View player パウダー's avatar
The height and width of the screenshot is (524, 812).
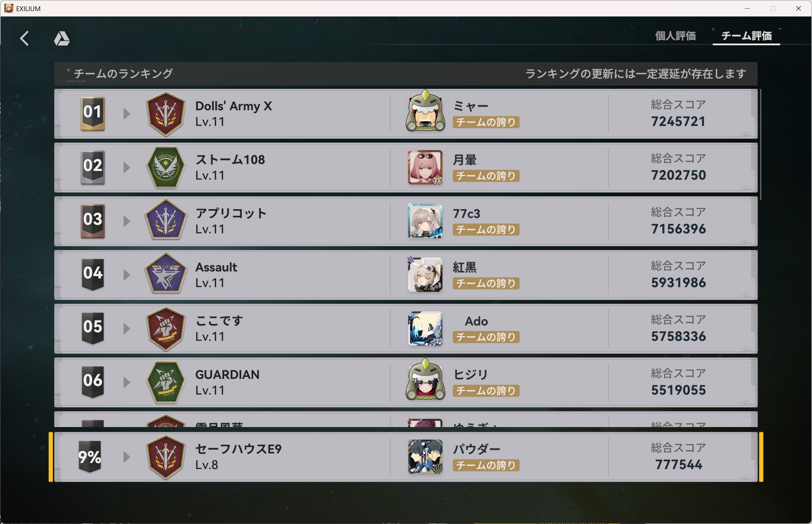pyautogui.click(x=425, y=457)
